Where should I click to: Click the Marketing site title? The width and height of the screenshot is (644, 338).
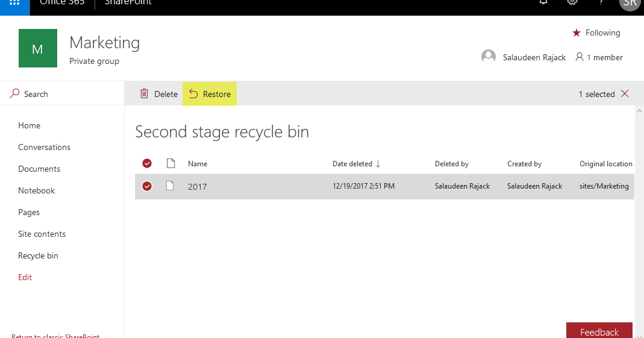coord(105,42)
